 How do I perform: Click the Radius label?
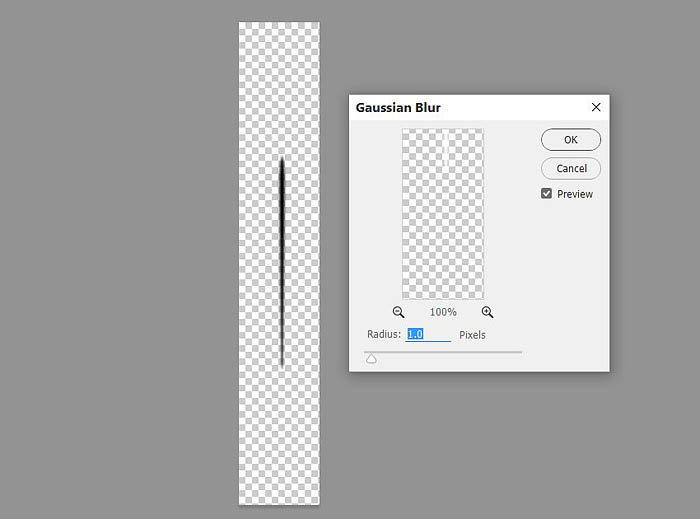384,334
